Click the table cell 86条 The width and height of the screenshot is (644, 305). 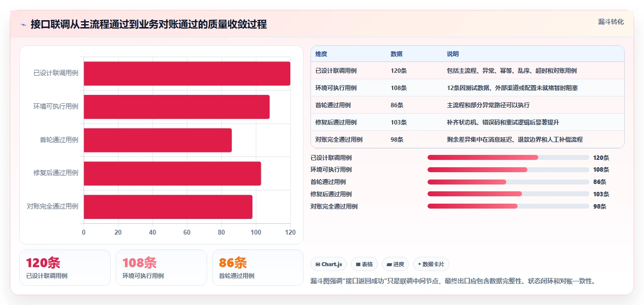(x=397, y=105)
